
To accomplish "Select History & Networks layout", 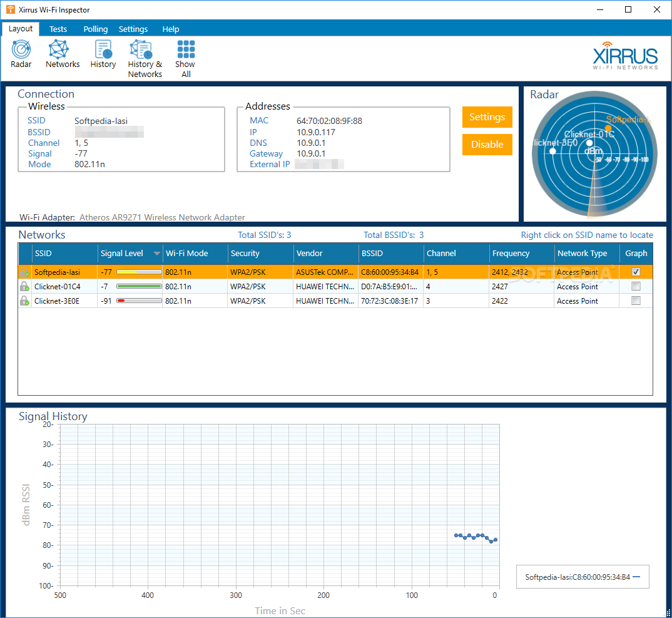I will coord(145,59).
